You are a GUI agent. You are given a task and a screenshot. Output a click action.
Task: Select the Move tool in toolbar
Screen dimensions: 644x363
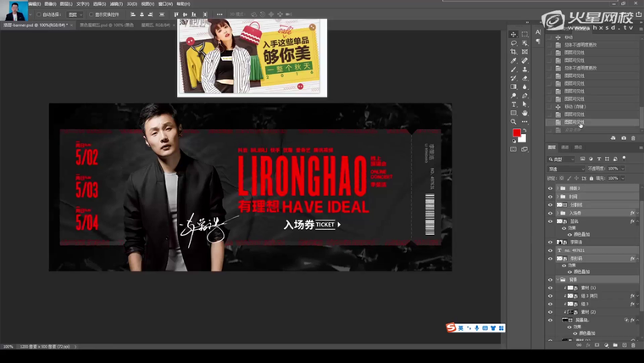point(514,34)
